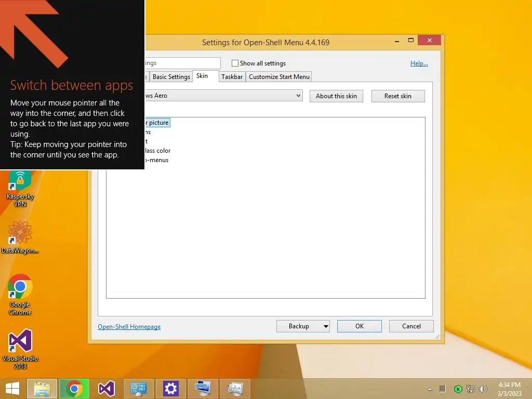Screen dimensions: 532x399
Task: Maximize the Open-Shell settings window
Action: pos(410,40)
